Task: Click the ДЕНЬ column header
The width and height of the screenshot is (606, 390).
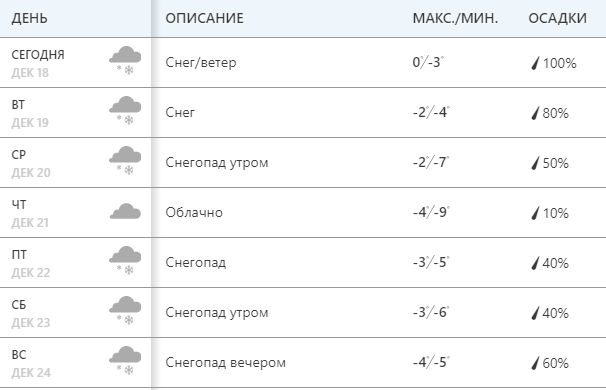Action: click(29, 18)
